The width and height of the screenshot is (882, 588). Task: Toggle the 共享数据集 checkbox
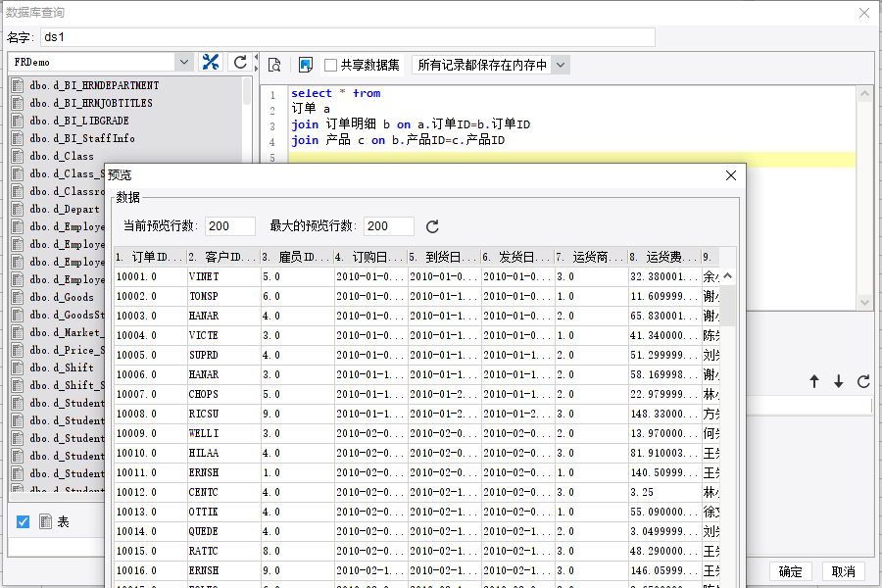[331, 66]
